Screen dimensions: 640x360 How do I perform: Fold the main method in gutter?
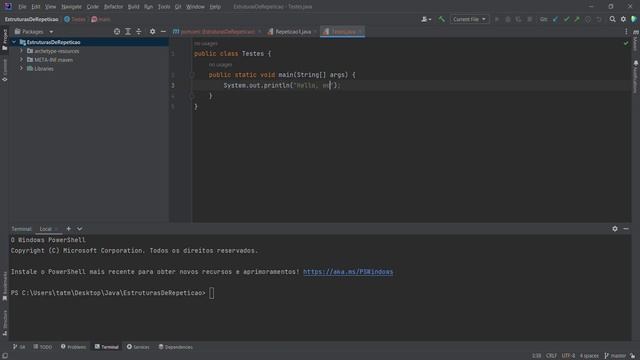click(x=191, y=75)
